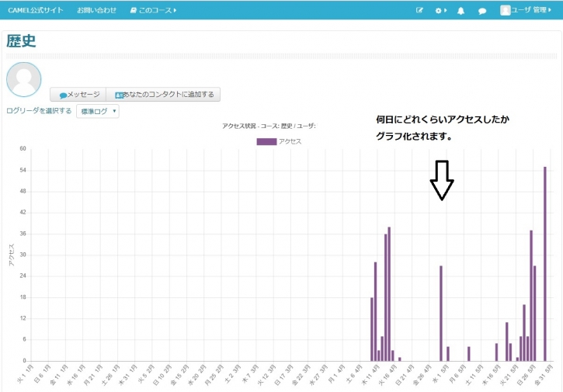Click x-axis label 日 26 5月
This screenshot has height=392, width=563.
[526, 375]
